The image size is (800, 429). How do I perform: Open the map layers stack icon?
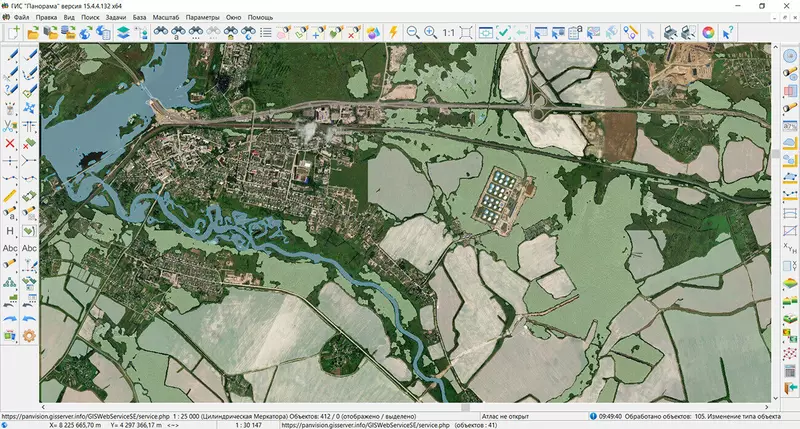(x=122, y=32)
